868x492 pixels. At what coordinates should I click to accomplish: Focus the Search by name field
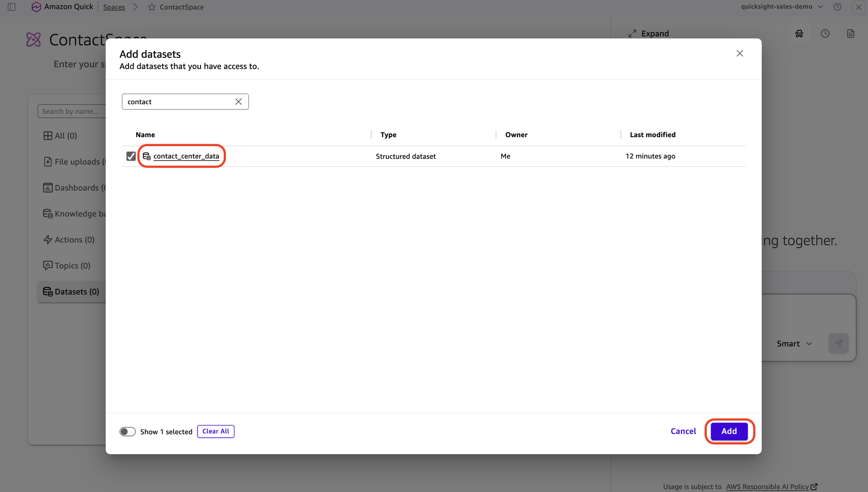tap(72, 111)
